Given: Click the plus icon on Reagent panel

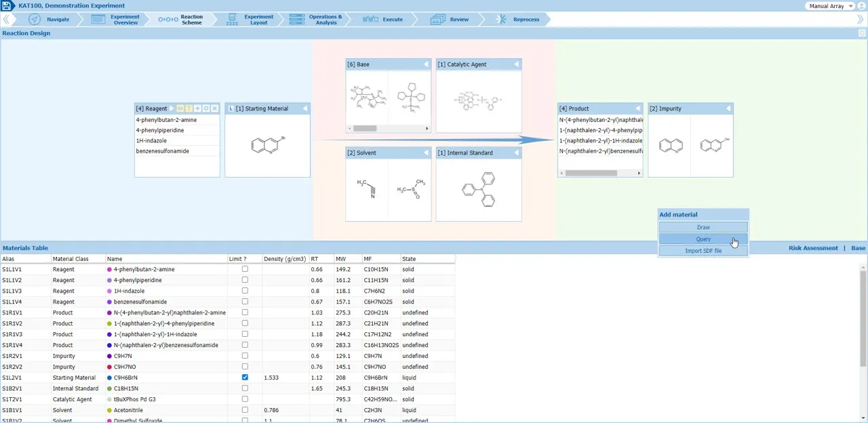Looking at the screenshot, I should point(197,108).
